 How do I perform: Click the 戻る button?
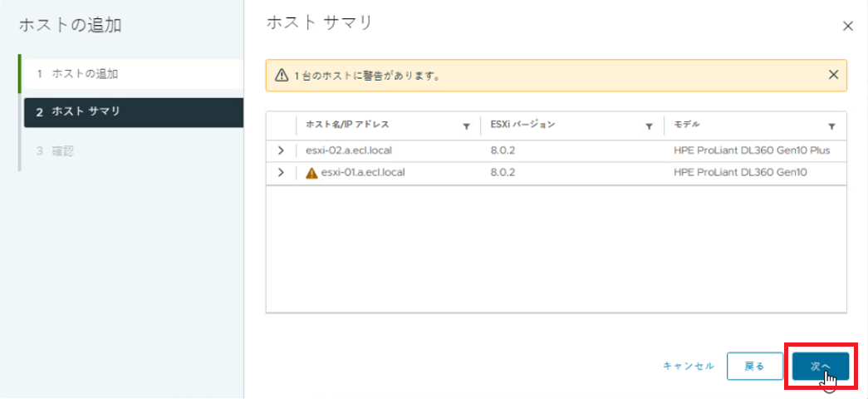[754, 366]
